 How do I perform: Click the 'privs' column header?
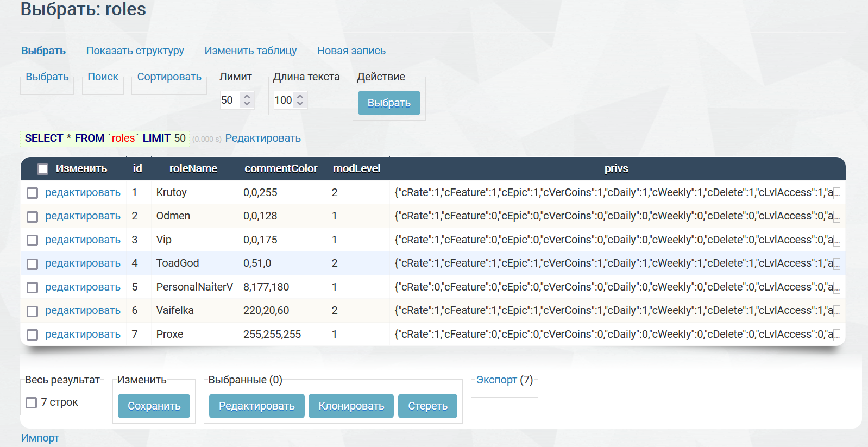click(617, 168)
